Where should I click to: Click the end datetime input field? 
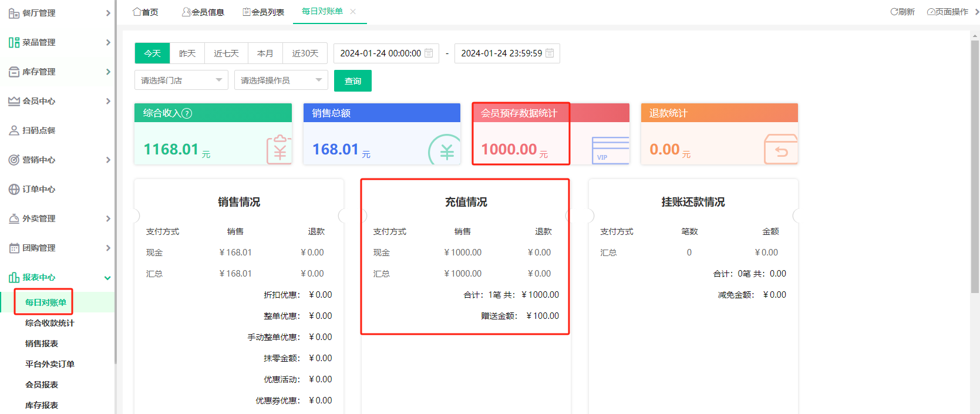[x=507, y=53]
